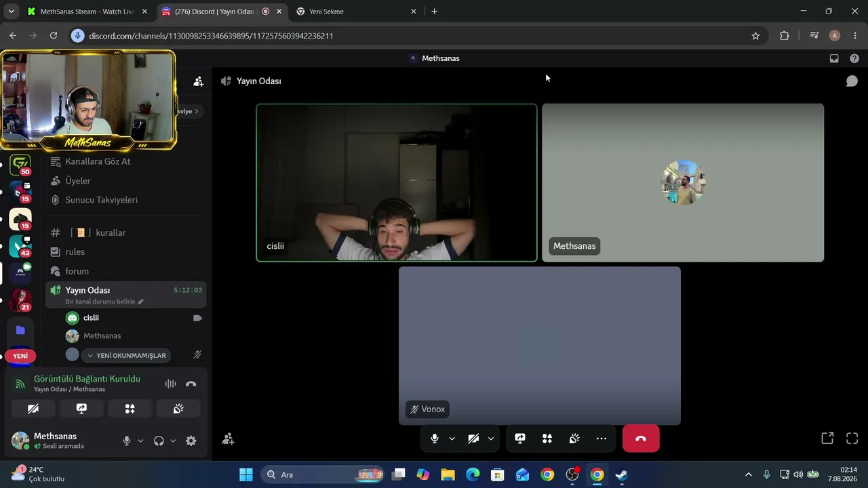Open User Settings gear
This screenshot has width=868, height=488.
click(191, 441)
